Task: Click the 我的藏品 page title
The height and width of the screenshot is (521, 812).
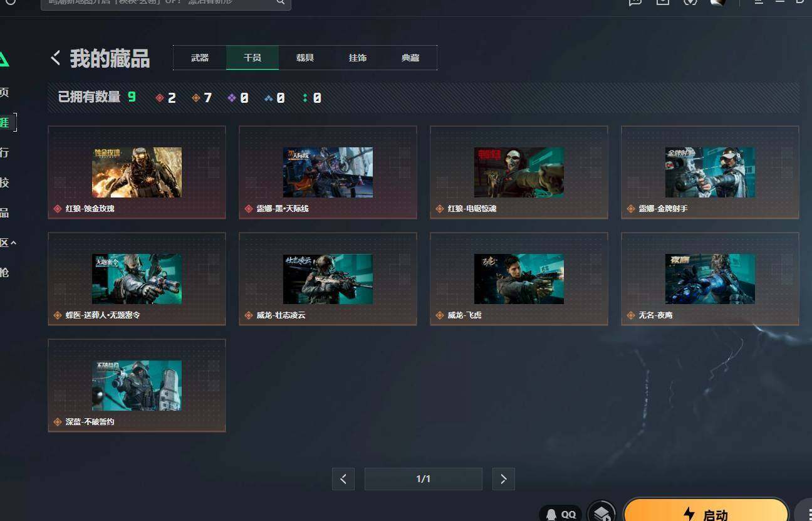Action: click(x=110, y=58)
